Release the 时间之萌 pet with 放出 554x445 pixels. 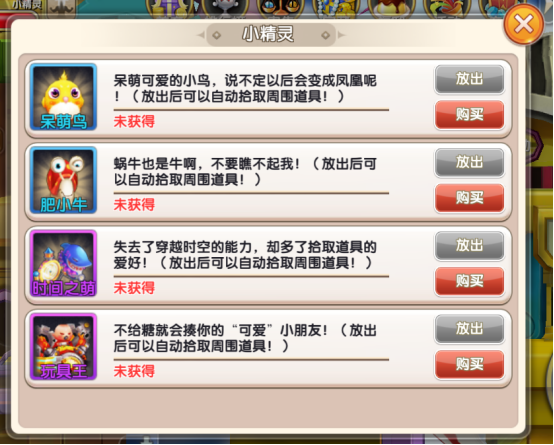click(469, 246)
